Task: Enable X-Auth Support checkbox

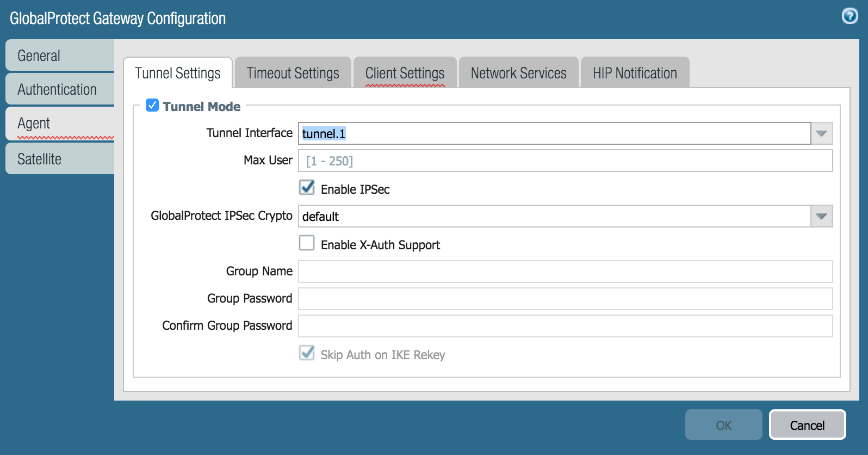Action: [x=307, y=243]
